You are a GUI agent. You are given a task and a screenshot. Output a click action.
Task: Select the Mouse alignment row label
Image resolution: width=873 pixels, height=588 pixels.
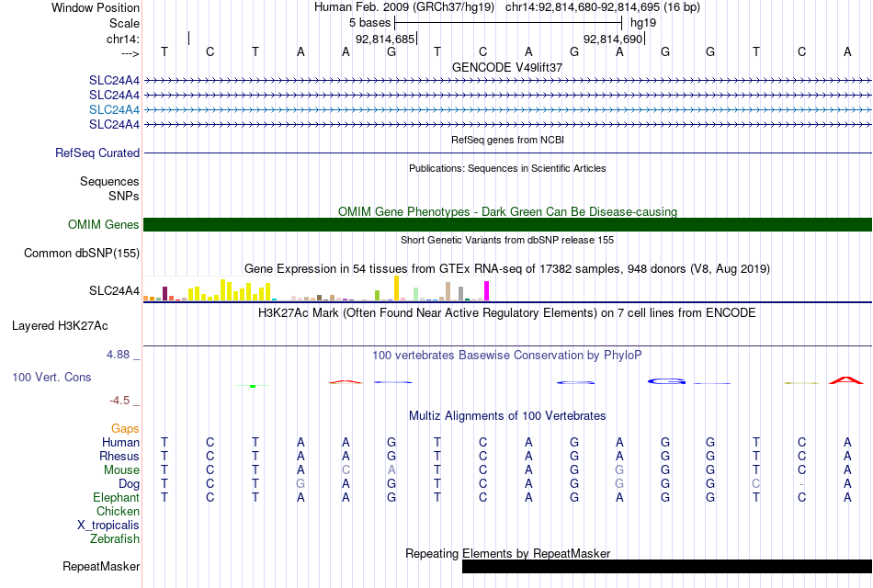click(x=121, y=470)
